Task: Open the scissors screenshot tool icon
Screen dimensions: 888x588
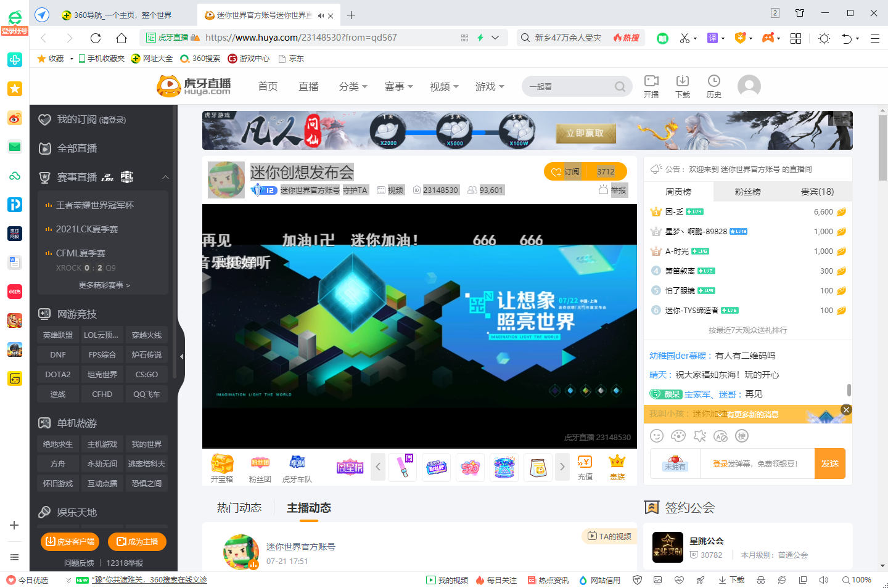Action: pos(684,38)
